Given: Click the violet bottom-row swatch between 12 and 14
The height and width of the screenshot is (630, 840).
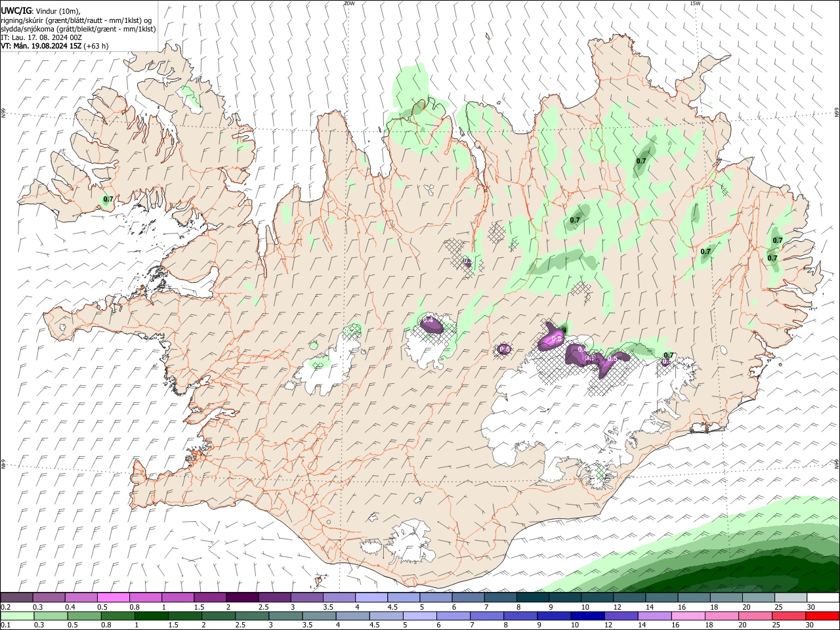Looking at the screenshot, I should tap(621, 616).
